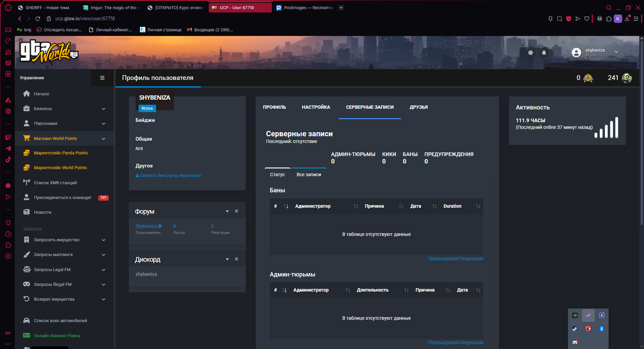Screen dimensions: 644x349
Task: Open the shybeniza user dropdown in header
Action: coord(596,52)
